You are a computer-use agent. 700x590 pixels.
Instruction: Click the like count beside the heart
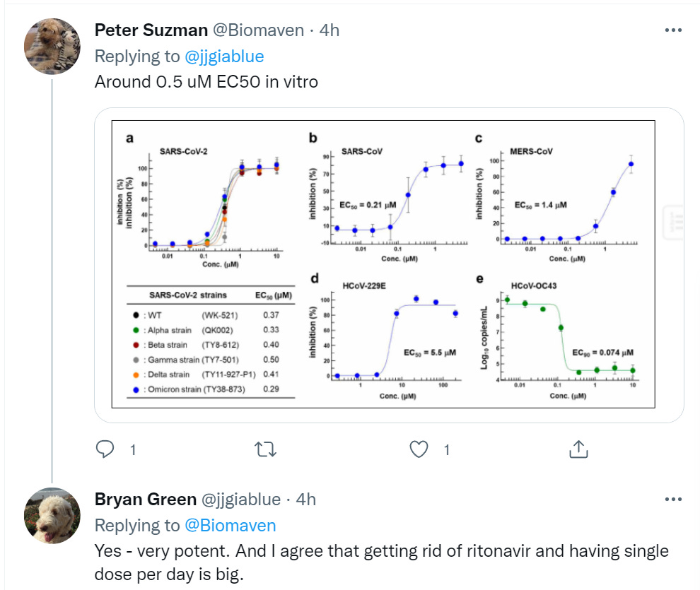point(447,449)
